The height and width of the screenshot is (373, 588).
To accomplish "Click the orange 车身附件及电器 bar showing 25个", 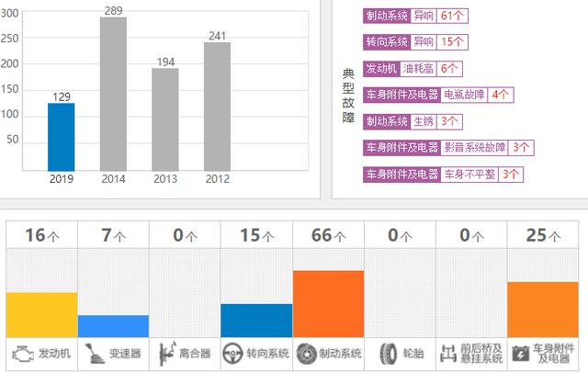I will click(x=543, y=310).
